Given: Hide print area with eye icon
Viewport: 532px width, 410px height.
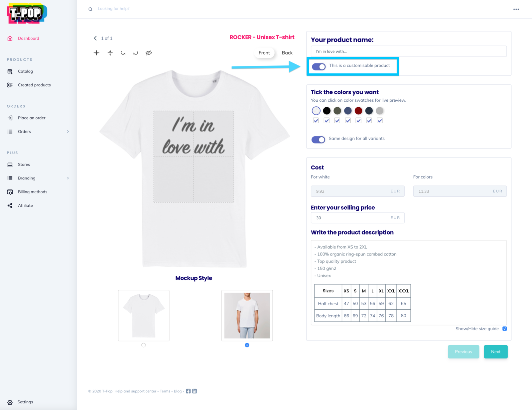Looking at the screenshot, I should (149, 53).
